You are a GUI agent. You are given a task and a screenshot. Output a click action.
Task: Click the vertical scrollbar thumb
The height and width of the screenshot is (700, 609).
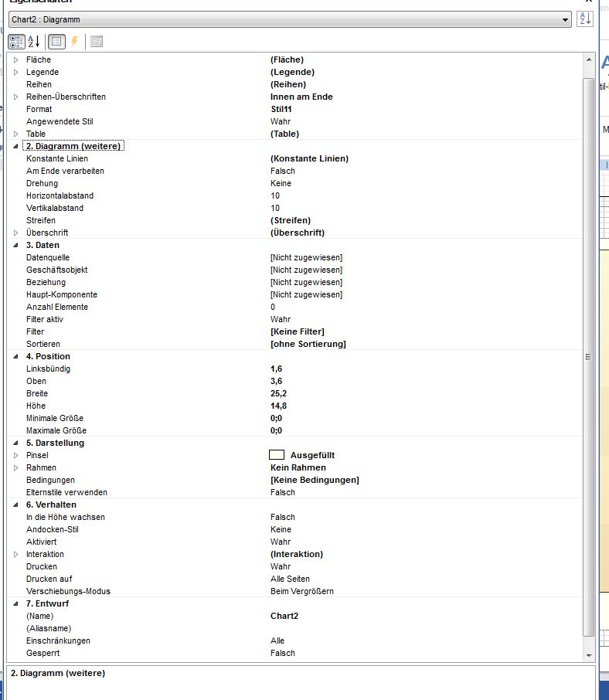coord(589,357)
